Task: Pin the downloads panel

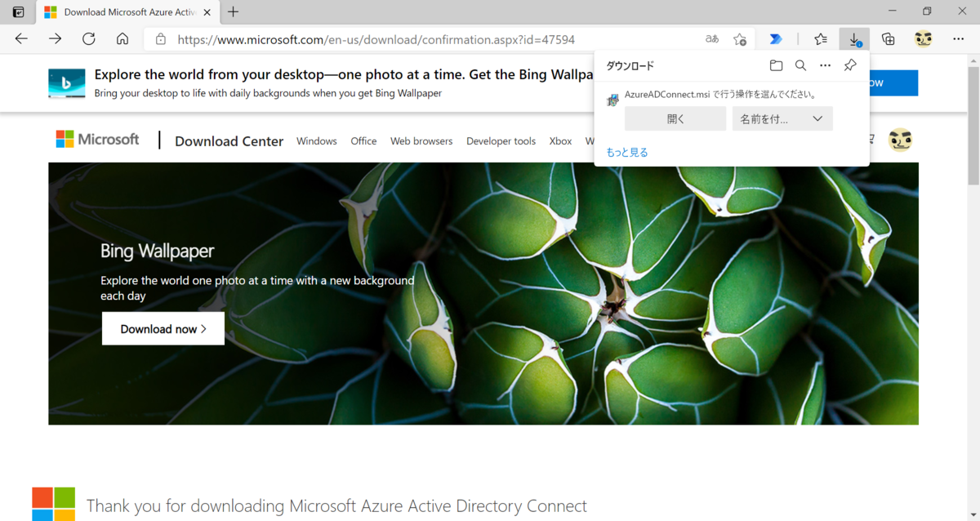Action: [x=850, y=65]
